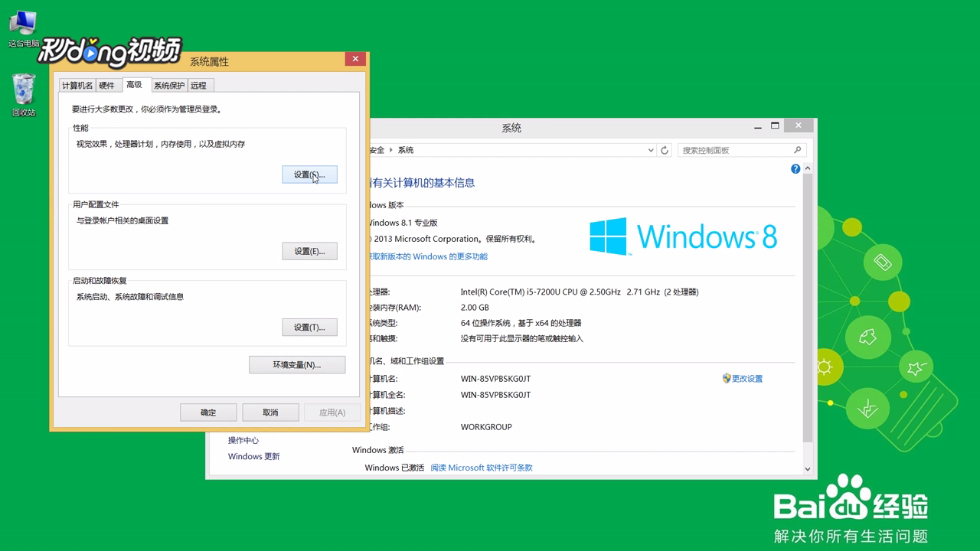Confirm with the 确定 button
Screen dimensions: 980x551
tap(208, 412)
